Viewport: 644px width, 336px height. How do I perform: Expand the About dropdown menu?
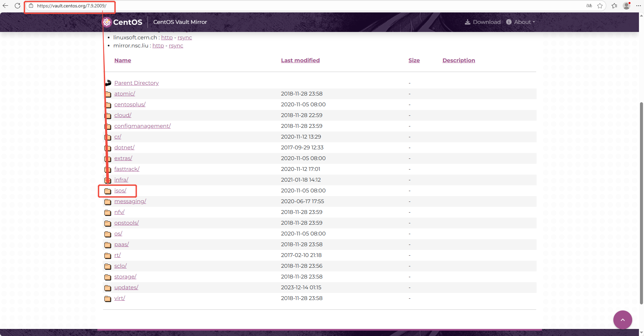coord(521,22)
